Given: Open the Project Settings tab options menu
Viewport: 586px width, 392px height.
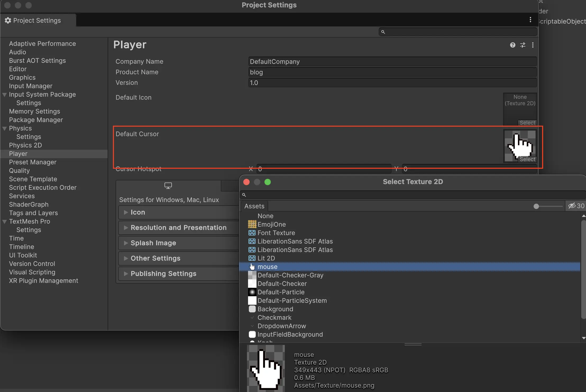Looking at the screenshot, I should [530, 20].
